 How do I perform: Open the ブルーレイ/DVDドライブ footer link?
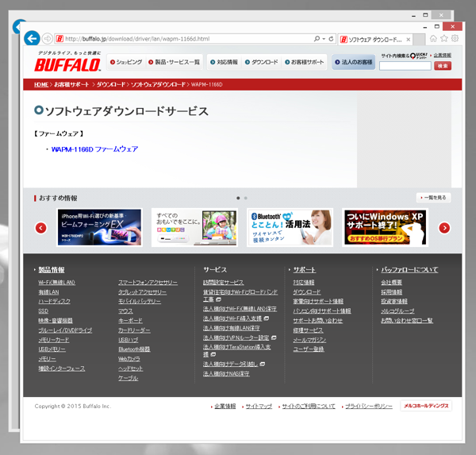tap(65, 330)
